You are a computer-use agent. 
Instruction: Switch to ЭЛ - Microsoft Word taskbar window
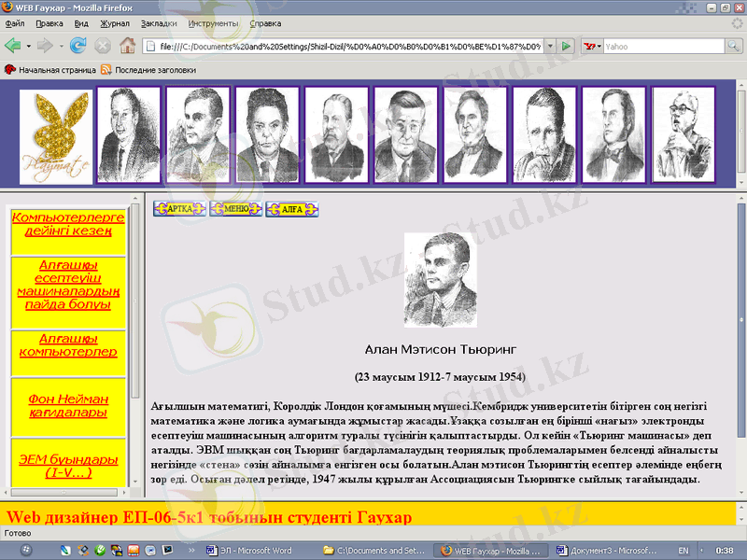[256, 551]
